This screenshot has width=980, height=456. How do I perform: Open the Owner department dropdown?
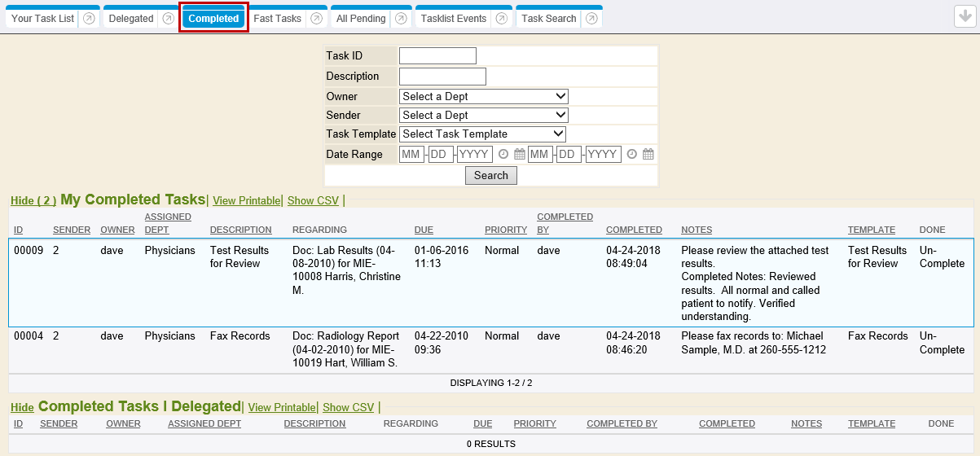(483, 96)
